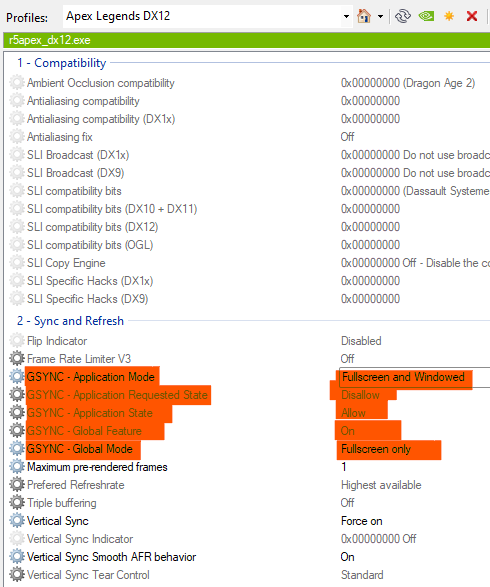Click gear icon for Vertical Sync Tear Control
This screenshot has height=587, width=490.
(17, 575)
